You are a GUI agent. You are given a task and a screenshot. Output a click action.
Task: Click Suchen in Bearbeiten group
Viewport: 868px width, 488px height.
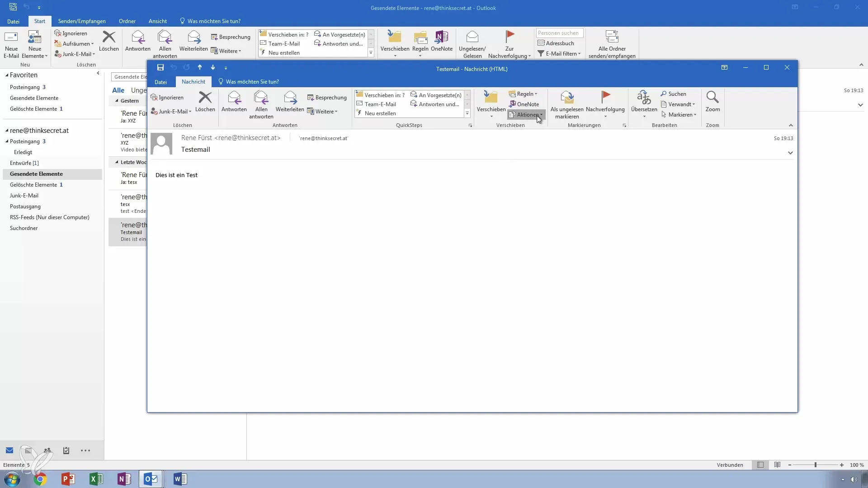click(x=673, y=94)
